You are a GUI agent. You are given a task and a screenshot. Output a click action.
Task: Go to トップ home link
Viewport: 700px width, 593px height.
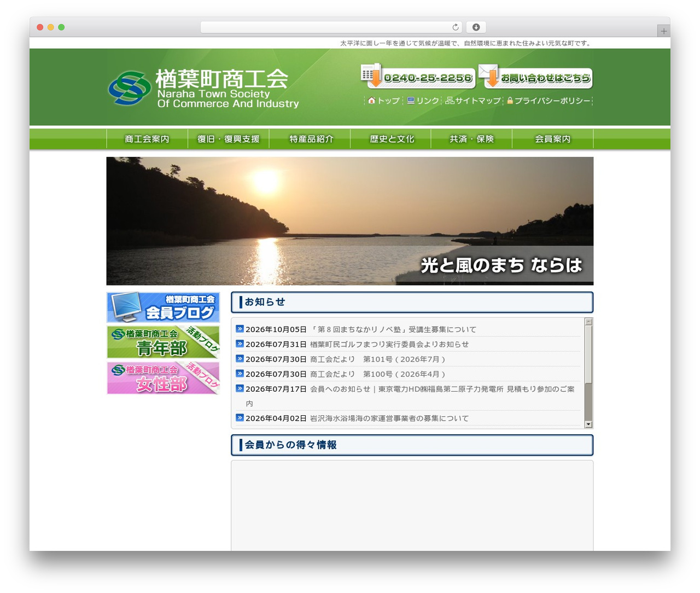(x=384, y=101)
